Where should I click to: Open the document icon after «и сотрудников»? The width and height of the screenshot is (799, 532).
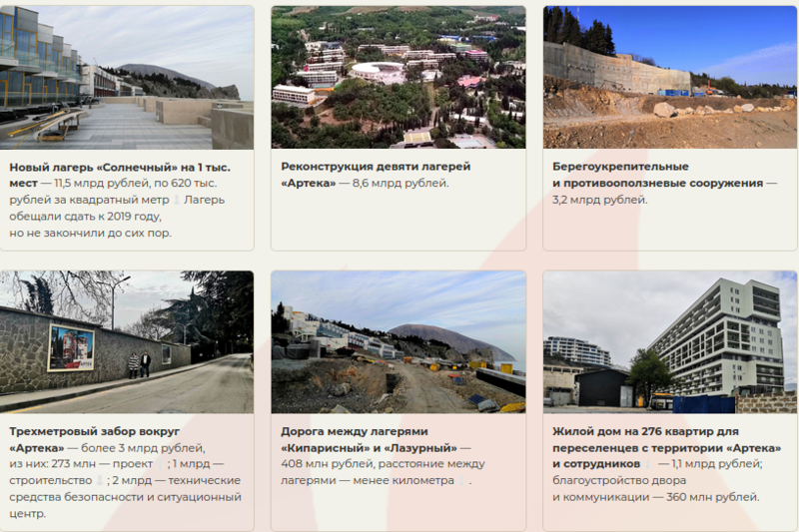pos(648,464)
